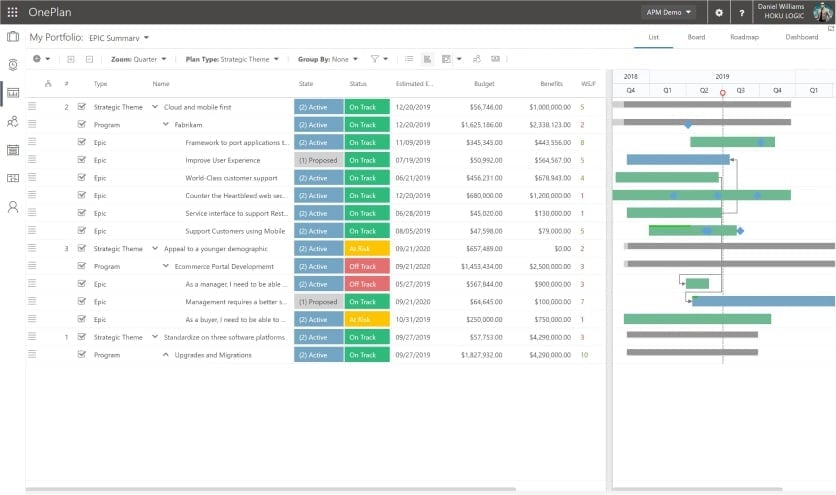Open the EPIC Summary view dropdown

tap(119, 38)
